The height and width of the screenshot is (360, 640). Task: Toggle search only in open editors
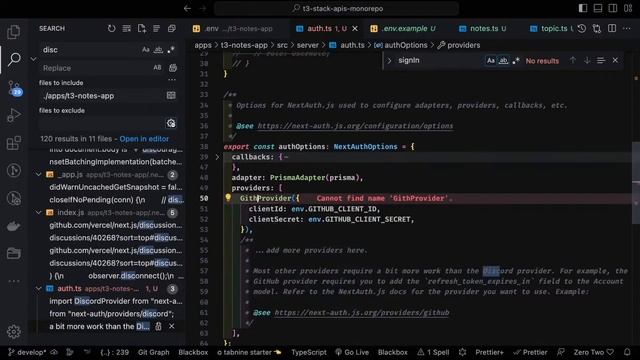click(x=171, y=96)
